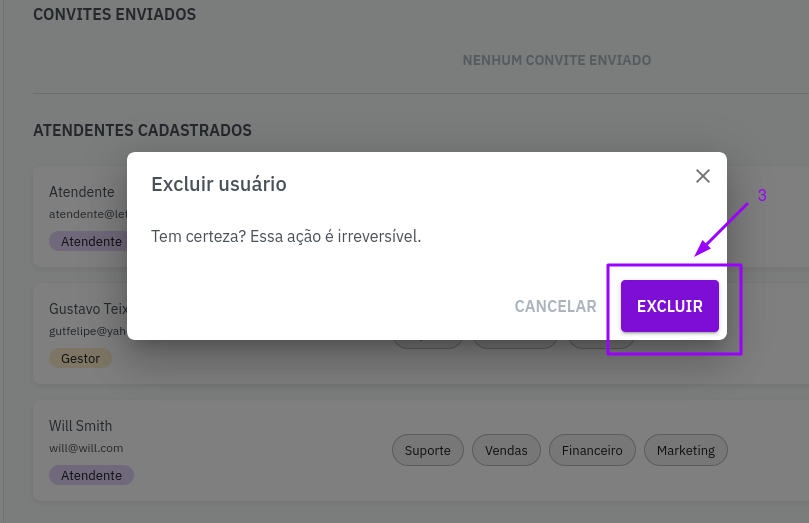Click Will Smith's Atendente role badge
Image resolution: width=809 pixels, height=523 pixels.
[x=91, y=475]
